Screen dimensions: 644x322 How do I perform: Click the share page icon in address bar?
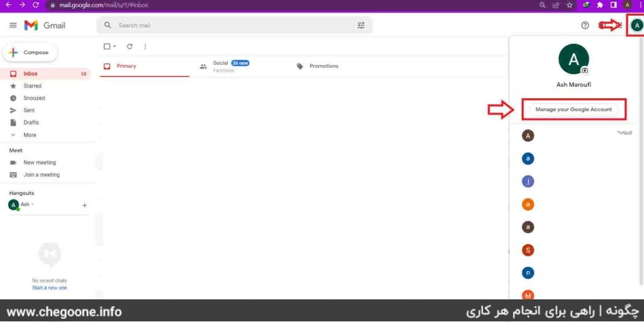pos(556,5)
